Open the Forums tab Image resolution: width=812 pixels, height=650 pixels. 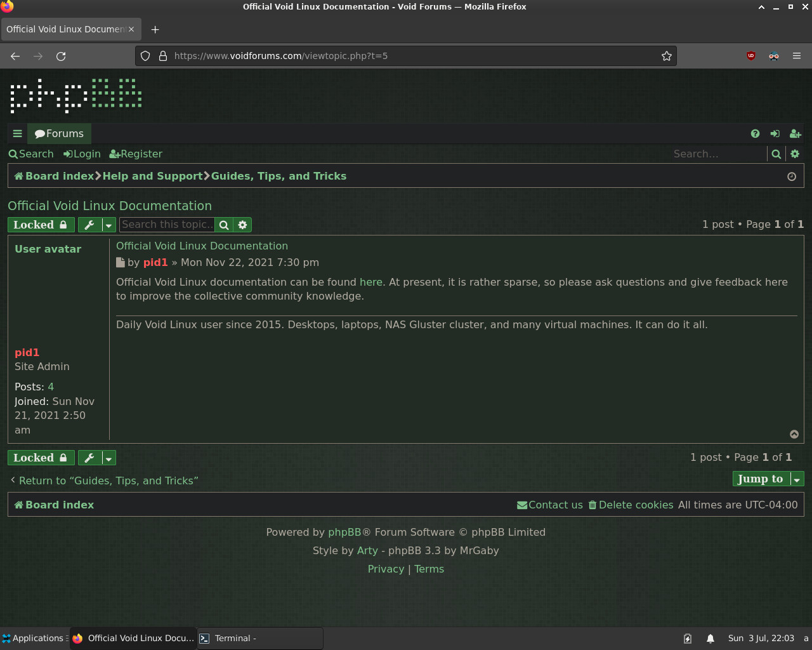pos(59,133)
